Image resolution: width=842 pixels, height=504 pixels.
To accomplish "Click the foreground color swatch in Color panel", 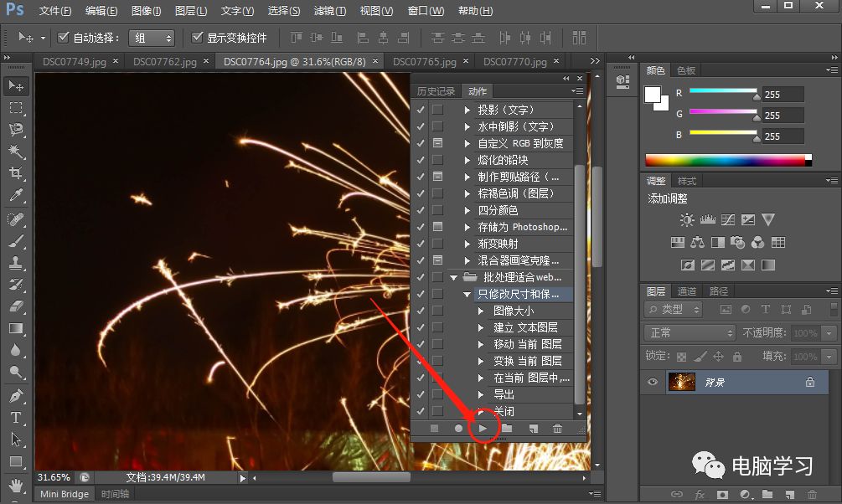I will pos(653,95).
